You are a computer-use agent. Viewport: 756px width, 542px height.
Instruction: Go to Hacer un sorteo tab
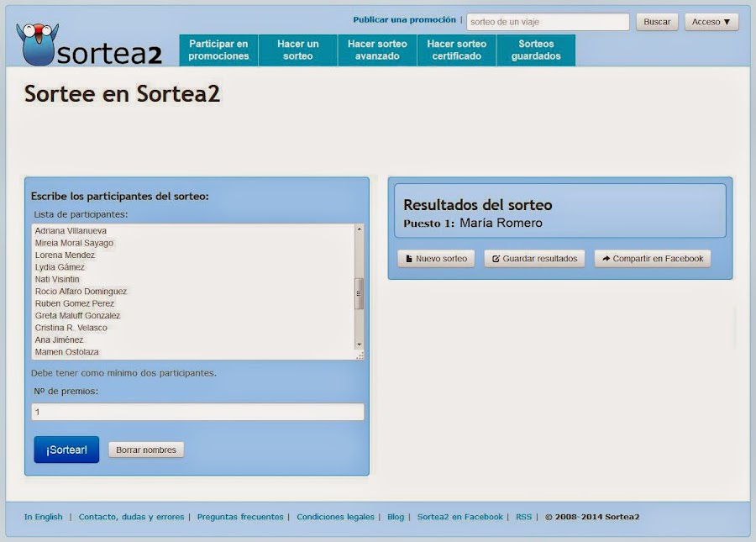pos(298,50)
